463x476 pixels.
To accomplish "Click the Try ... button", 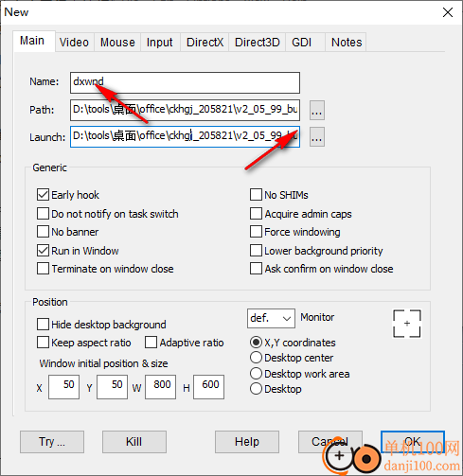I will click(52, 442).
